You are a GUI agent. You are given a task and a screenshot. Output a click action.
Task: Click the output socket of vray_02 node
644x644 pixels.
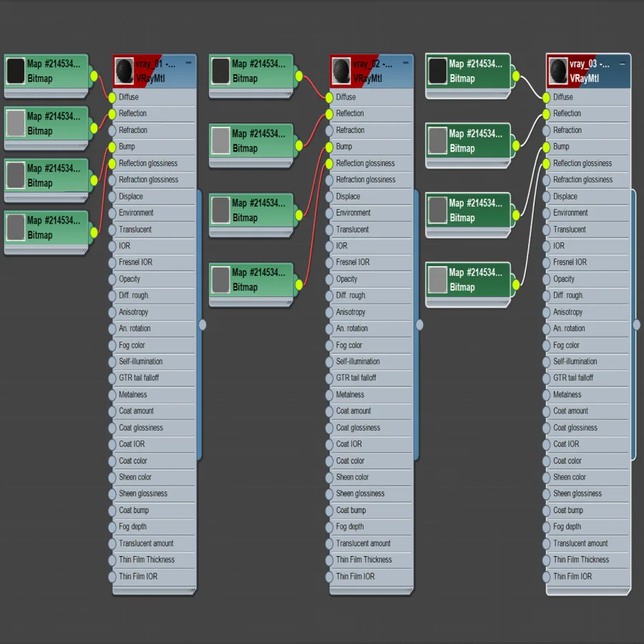click(419, 325)
